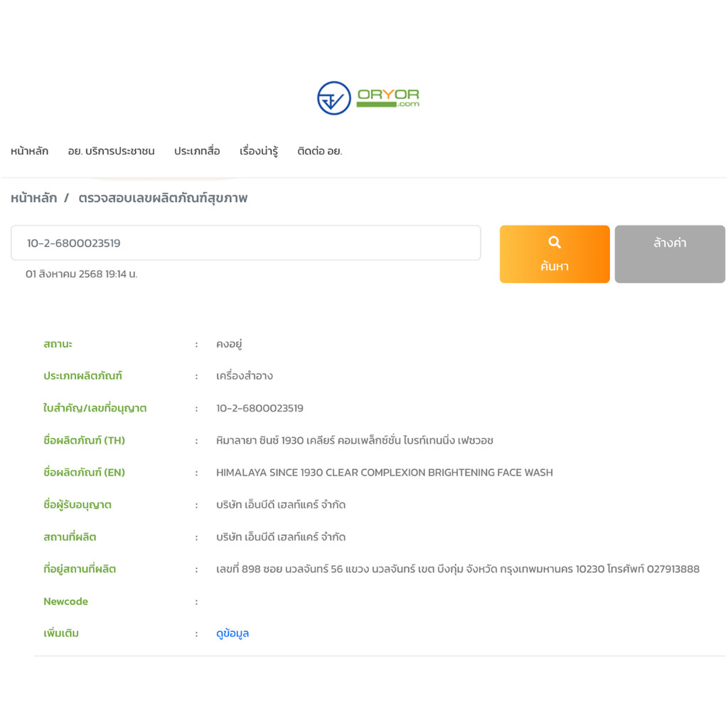This screenshot has width=728, height=728.
Task: Open the เรื่องน่ารู้ menu item
Action: coord(259,151)
